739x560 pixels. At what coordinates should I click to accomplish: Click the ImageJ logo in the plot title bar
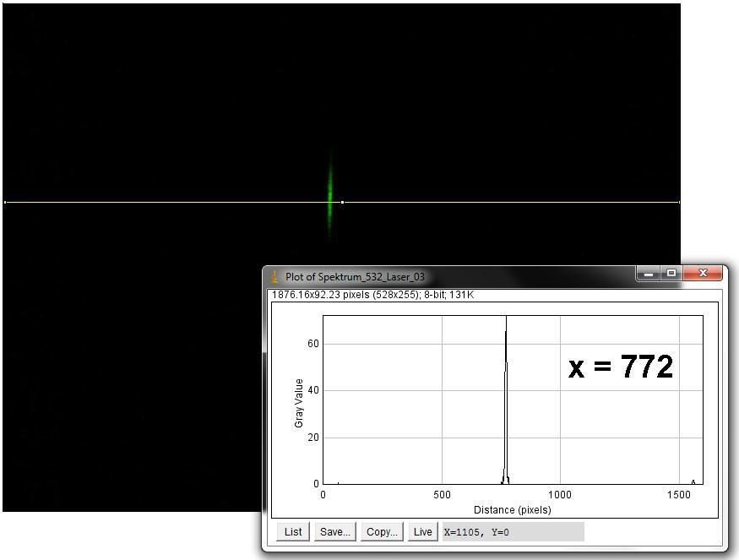pyautogui.click(x=274, y=275)
